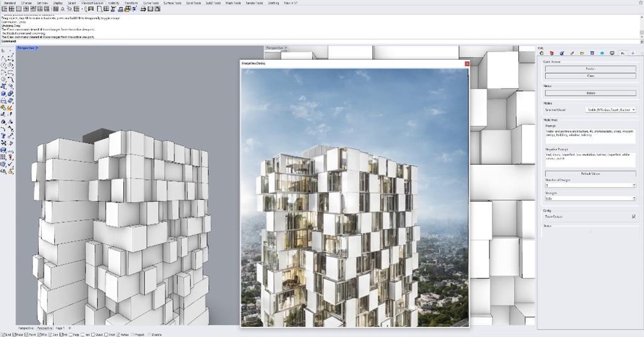This screenshot has width=644, height=337.
Task: Toggle the Save Output checkbox
Action: pyautogui.click(x=633, y=216)
